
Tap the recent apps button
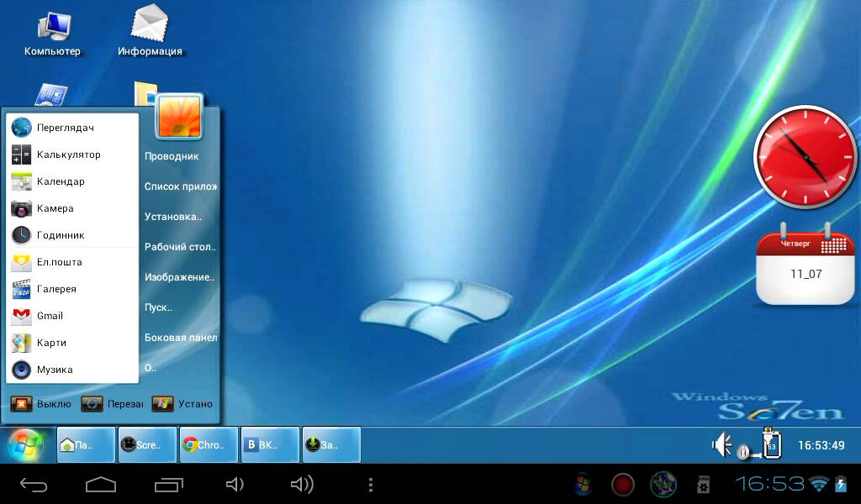coord(168,485)
